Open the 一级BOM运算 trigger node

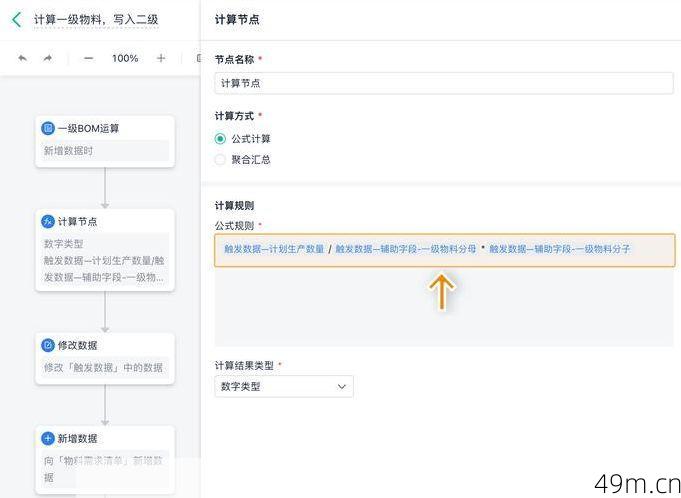(x=105, y=141)
